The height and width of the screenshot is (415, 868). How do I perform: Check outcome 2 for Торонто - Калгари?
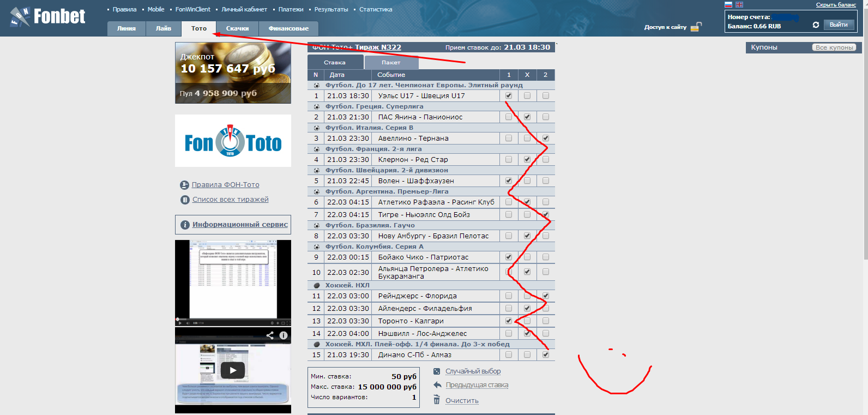click(x=546, y=321)
